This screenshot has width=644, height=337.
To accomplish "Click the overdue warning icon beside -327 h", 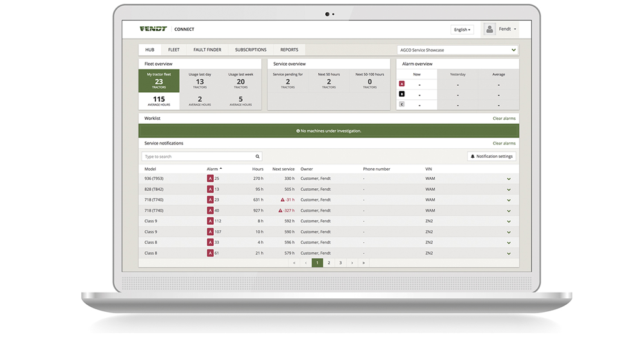I will (x=280, y=211).
